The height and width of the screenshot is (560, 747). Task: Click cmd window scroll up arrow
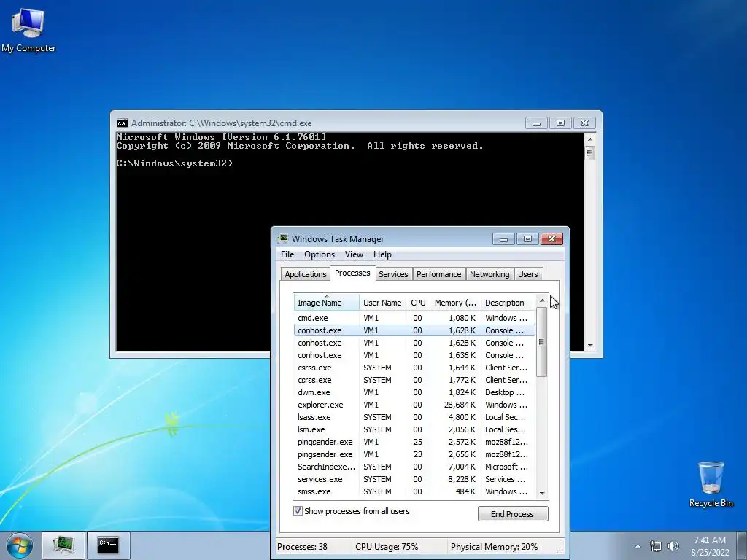[x=589, y=139]
